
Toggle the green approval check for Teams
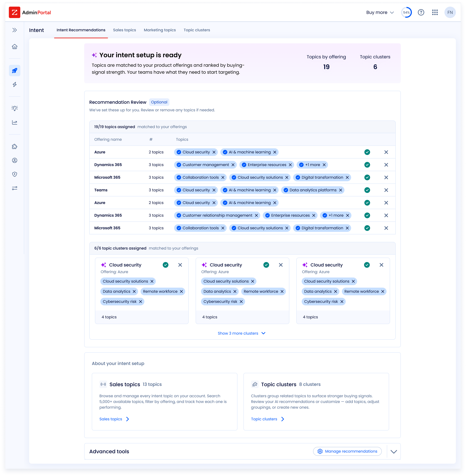[367, 190]
